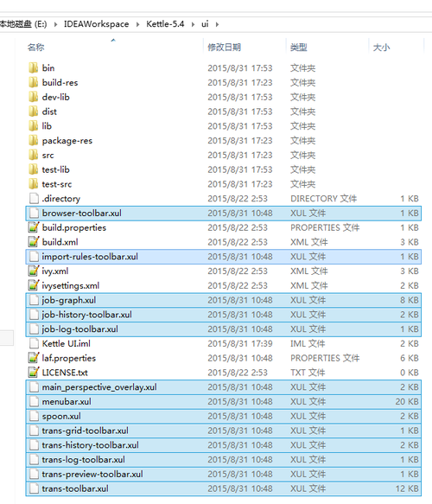Click 2015/8/31 17:53 date of bin folder

[x=240, y=68]
